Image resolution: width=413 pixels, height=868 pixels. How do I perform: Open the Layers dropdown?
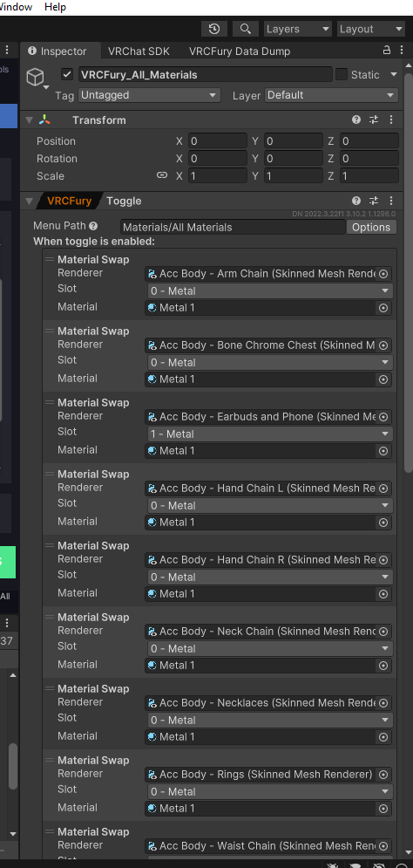click(297, 29)
